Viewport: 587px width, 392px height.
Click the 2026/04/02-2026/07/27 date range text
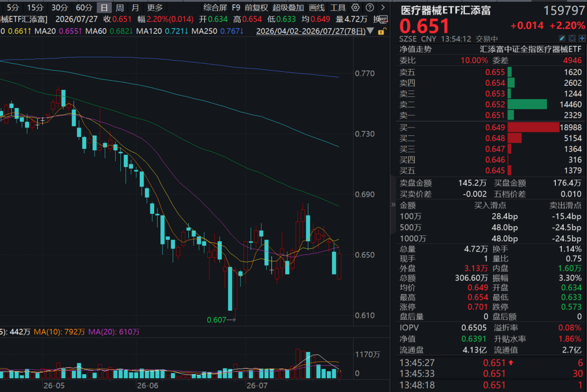[x=311, y=31]
